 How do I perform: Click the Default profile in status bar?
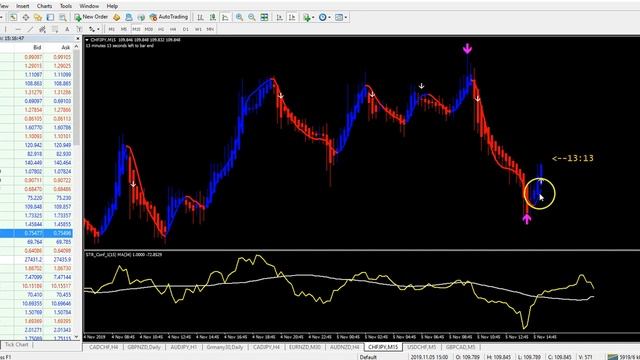click(368, 357)
